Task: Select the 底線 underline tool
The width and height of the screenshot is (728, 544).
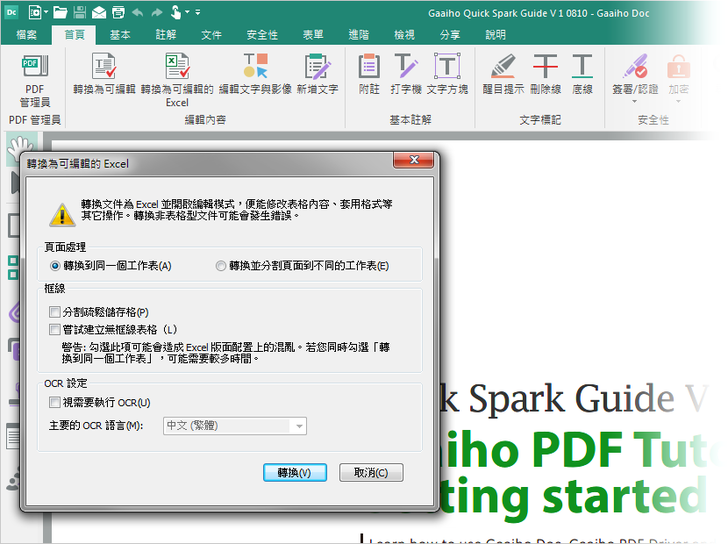Action: point(582,74)
